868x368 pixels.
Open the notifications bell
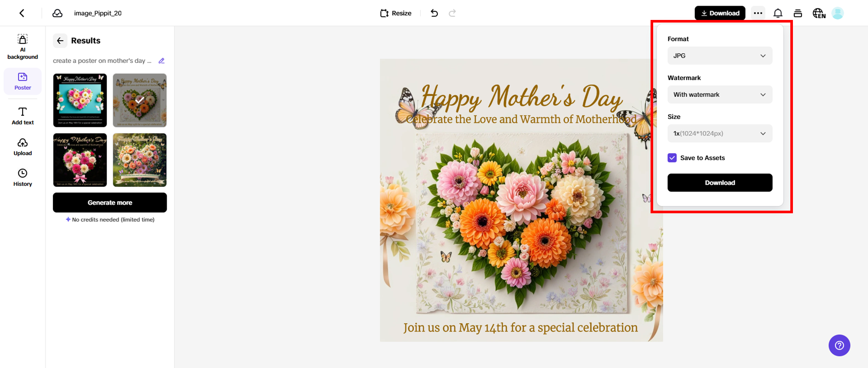pyautogui.click(x=778, y=13)
